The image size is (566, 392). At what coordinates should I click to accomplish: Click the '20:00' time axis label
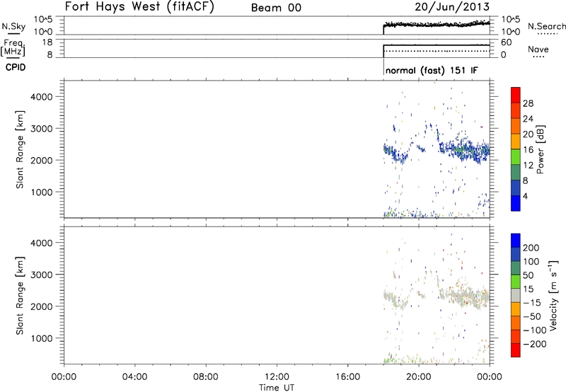click(x=418, y=377)
